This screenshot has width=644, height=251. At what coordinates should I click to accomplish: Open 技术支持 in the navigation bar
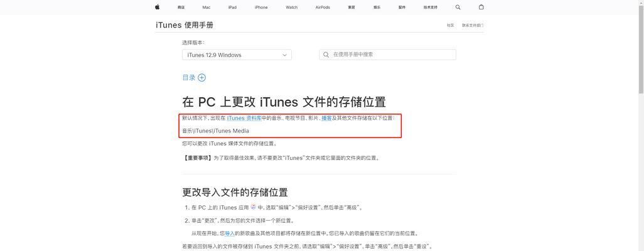[x=431, y=8]
